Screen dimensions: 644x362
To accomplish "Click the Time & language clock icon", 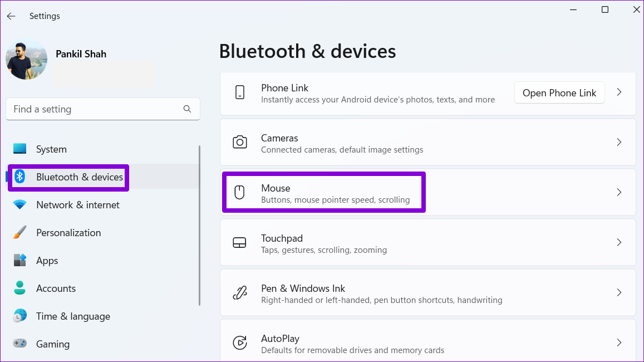I will [x=19, y=316].
